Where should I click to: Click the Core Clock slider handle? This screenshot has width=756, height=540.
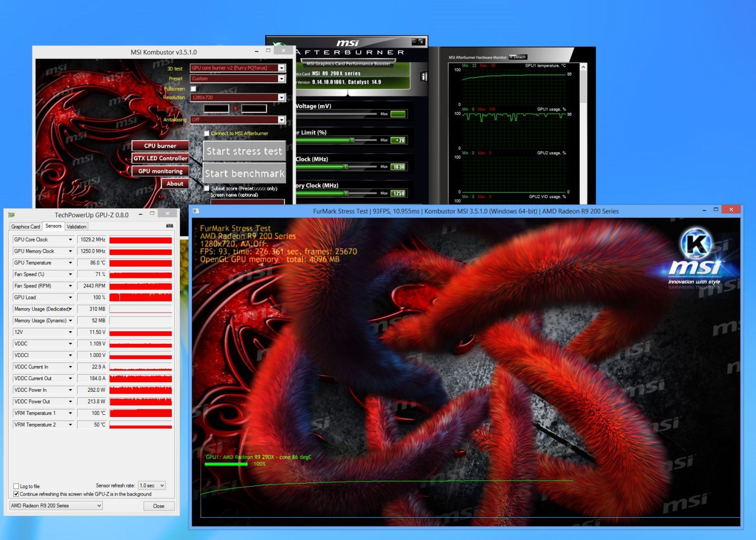(x=346, y=166)
